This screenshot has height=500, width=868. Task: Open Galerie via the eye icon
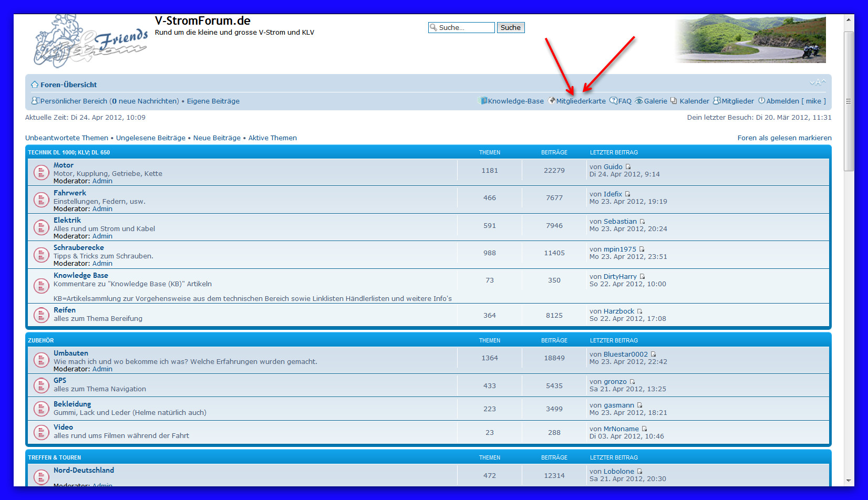[x=639, y=101]
